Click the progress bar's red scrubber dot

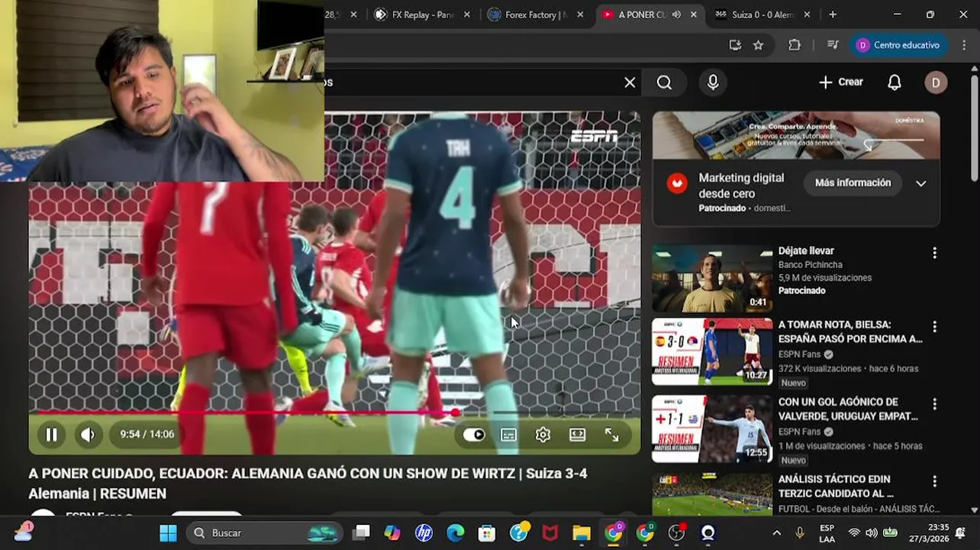[x=456, y=412]
